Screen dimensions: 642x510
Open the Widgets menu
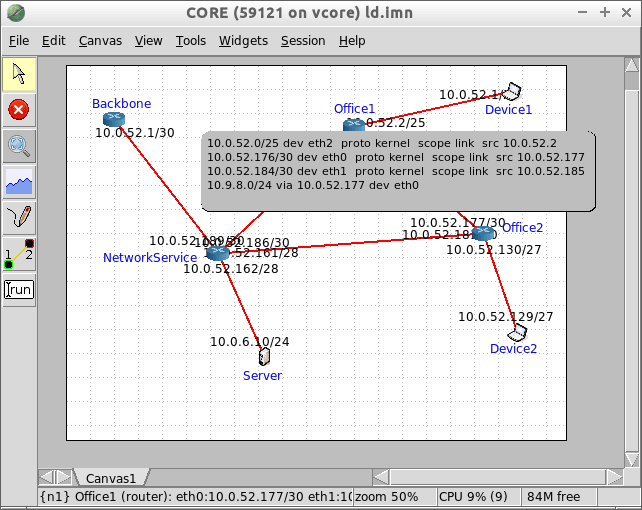(243, 41)
